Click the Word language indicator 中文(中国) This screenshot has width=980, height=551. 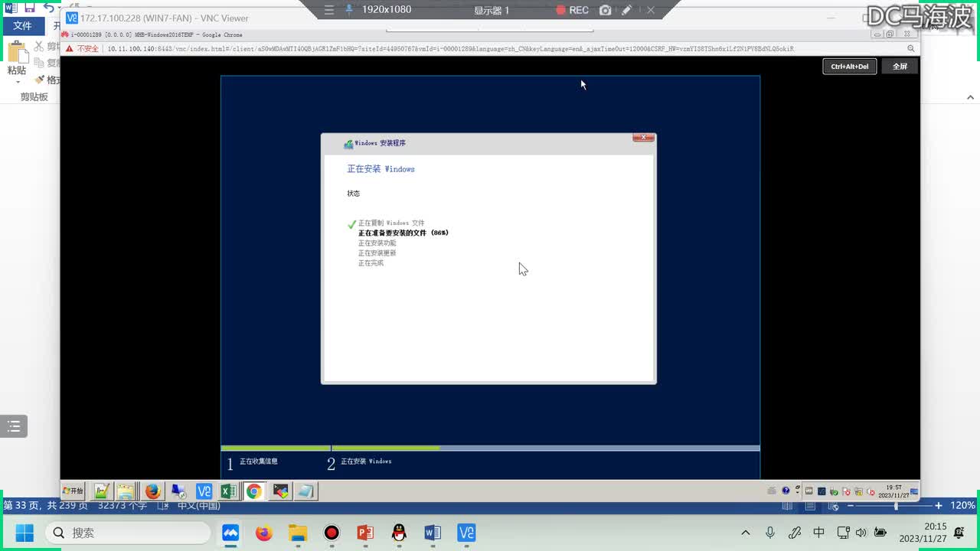coord(199,506)
